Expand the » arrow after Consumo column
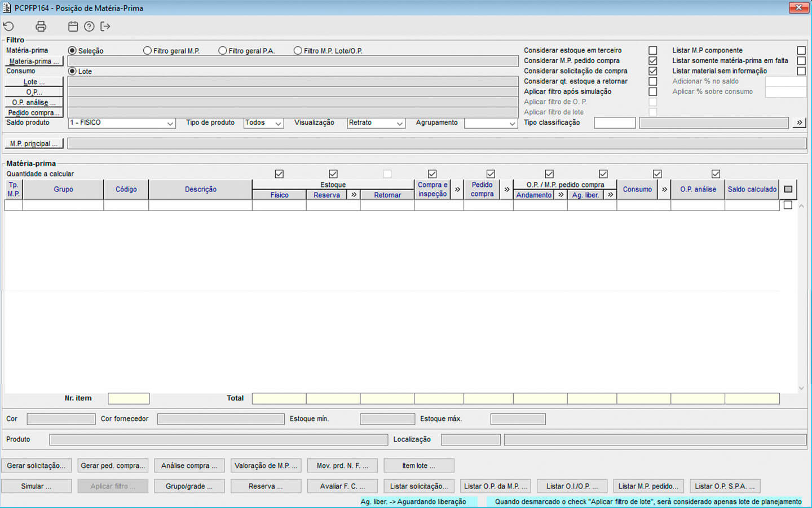The width and height of the screenshot is (812, 508). [664, 189]
